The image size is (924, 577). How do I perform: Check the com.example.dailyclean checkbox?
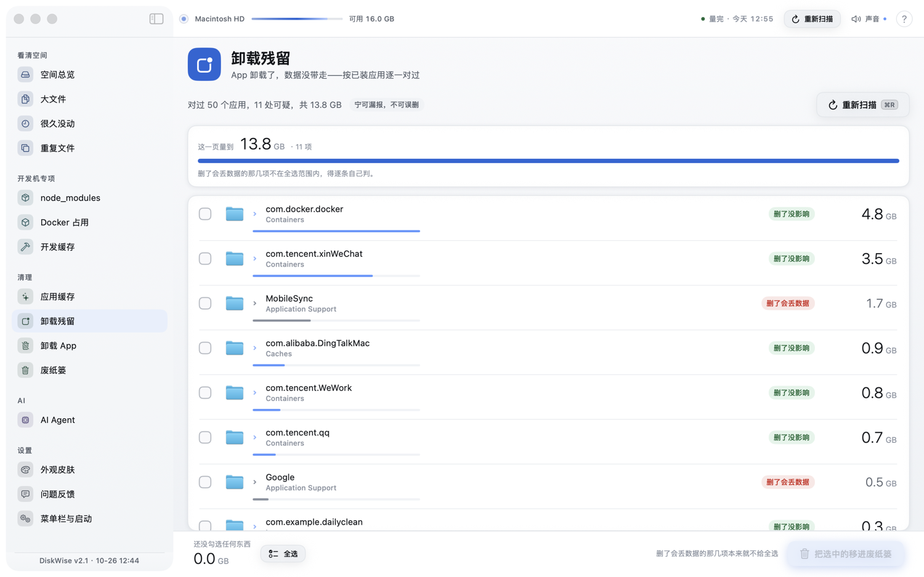tap(205, 525)
